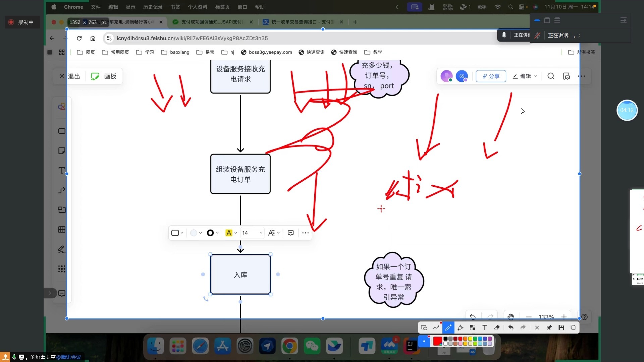Toggle the muted microphone icon
Screen dimensions: 644x362
pos(537,36)
